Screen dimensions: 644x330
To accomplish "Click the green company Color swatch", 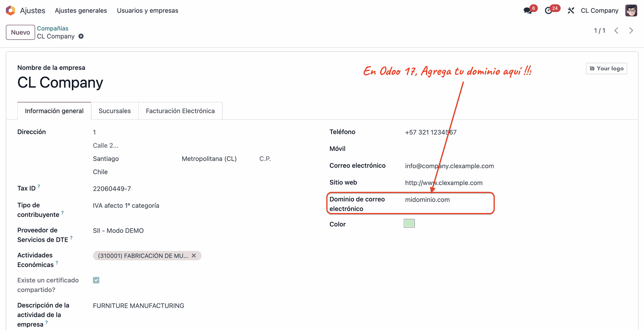I will coord(409,223).
